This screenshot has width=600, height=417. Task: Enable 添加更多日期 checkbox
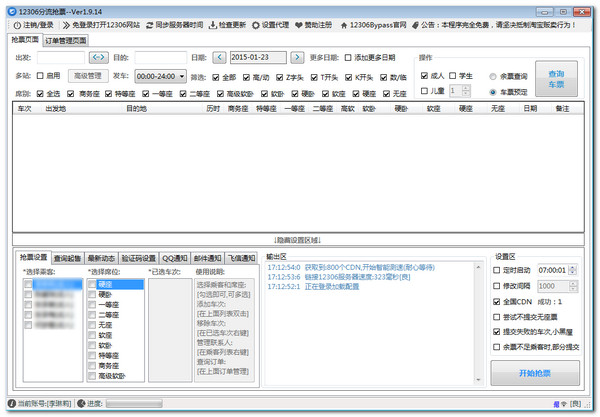[348, 58]
